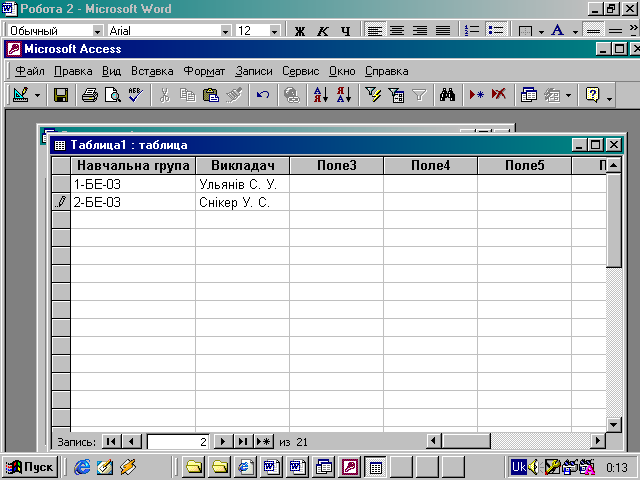Click the vertical scrollbar down arrow
Screen dimensions: 640x480
[613, 424]
